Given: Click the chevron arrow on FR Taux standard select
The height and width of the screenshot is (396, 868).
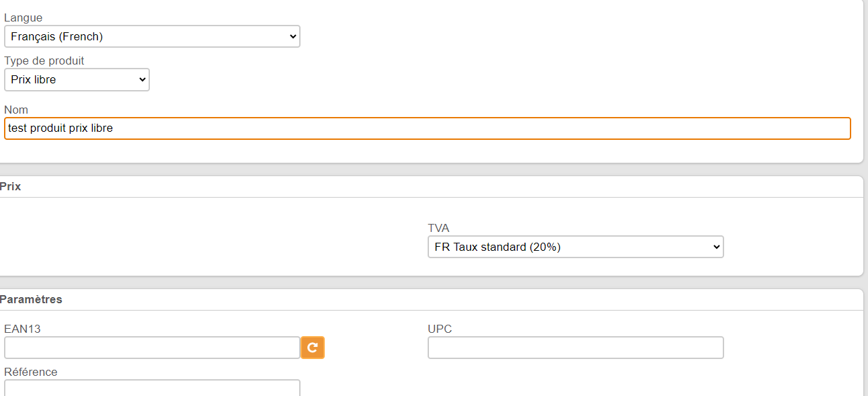Looking at the screenshot, I should tap(716, 247).
